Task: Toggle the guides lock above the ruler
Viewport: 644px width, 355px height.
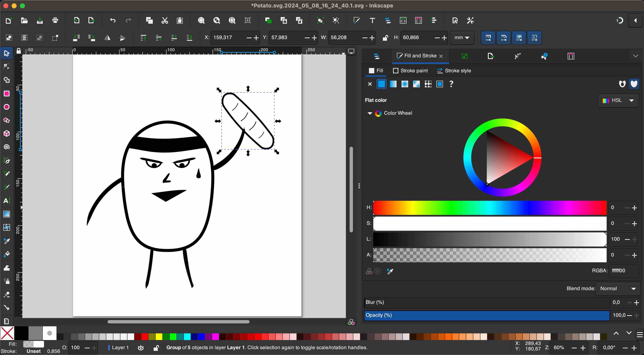Action: tap(18, 51)
